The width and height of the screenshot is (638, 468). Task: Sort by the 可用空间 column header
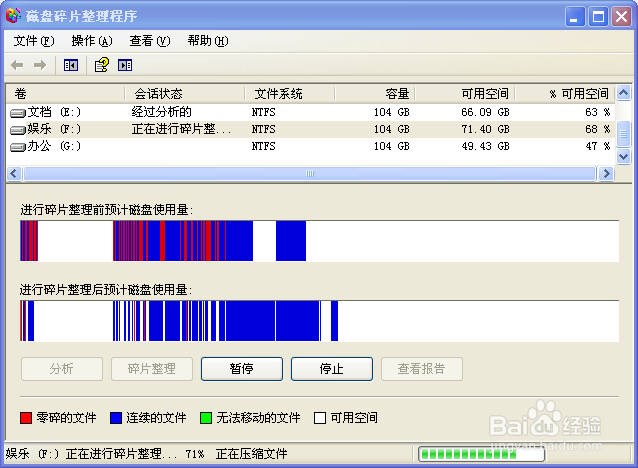(x=465, y=94)
